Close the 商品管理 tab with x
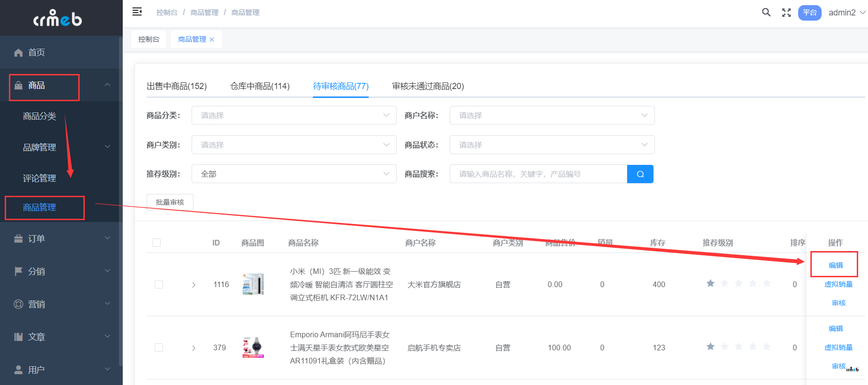The image size is (868, 385). pyautogui.click(x=212, y=39)
